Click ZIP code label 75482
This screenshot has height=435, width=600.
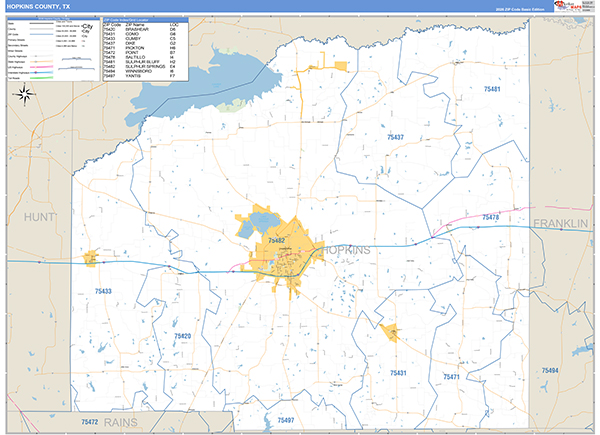pyautogui.click(x=273, y=241)
